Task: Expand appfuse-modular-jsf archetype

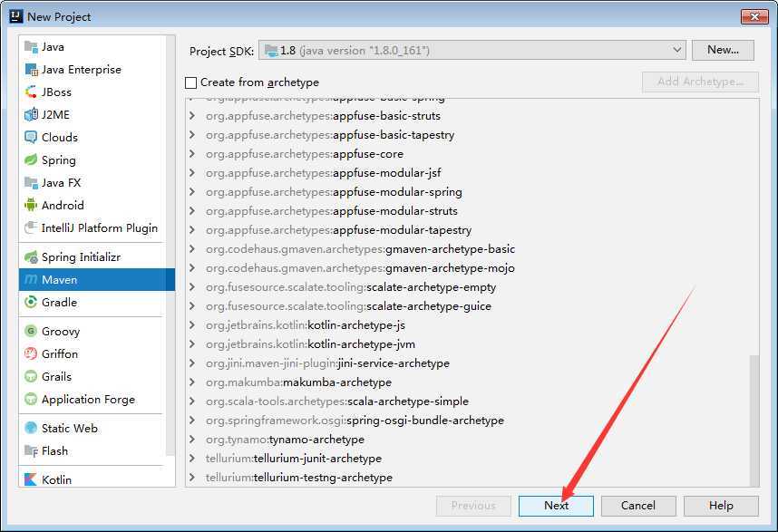Action: click(x=192, y=173)
